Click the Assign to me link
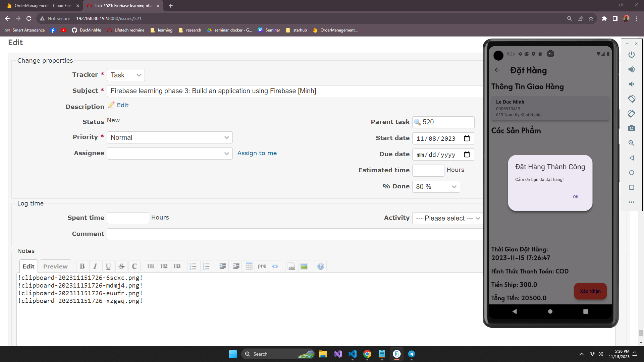The image size is (644, 362). click(257, 153)
